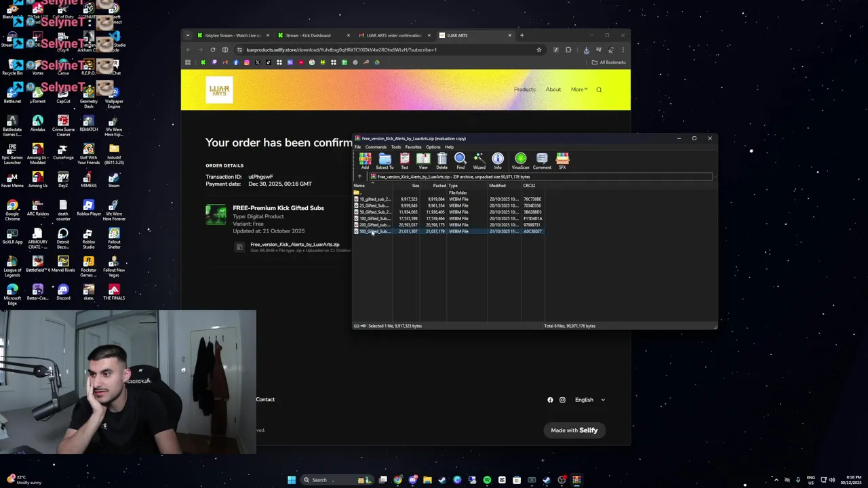The height and width of the screenshot is (488, 868).
Task: Open the Windows Start menu
Action: pos(292,480)
